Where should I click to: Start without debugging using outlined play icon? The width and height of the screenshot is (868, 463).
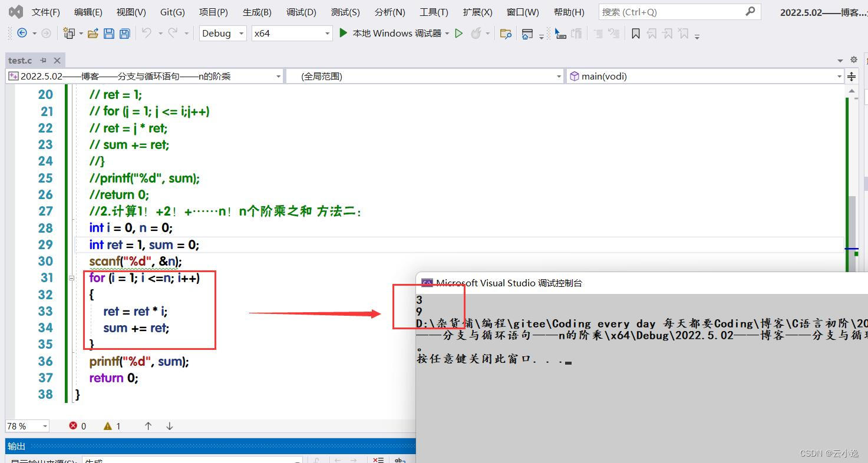click(459, 34)
